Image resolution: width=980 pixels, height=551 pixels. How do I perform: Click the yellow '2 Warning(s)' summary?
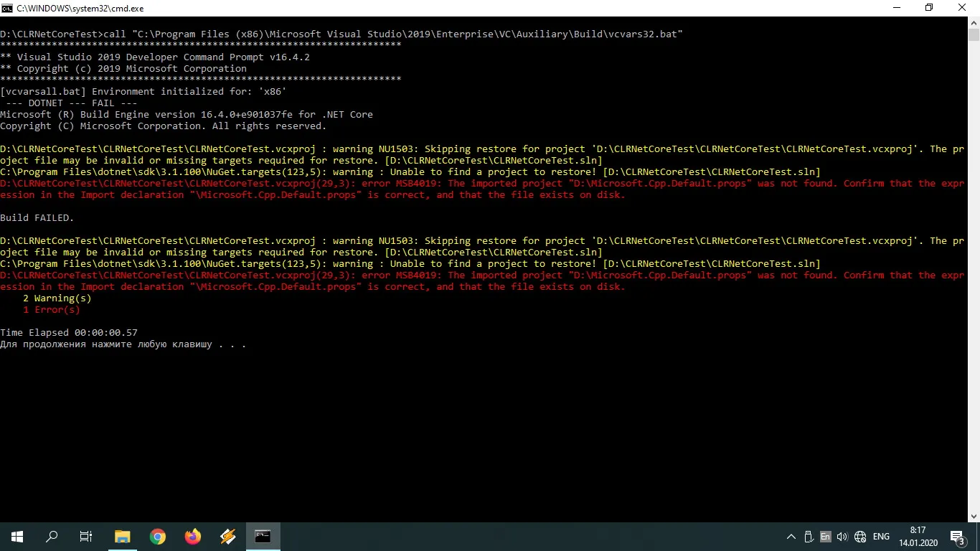tap(57, 298)
